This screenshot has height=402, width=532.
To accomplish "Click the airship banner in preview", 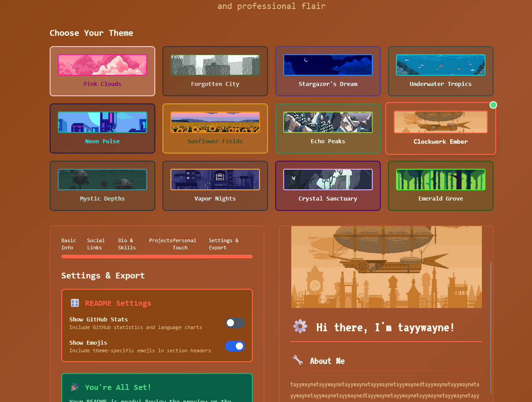I will 387,267.
